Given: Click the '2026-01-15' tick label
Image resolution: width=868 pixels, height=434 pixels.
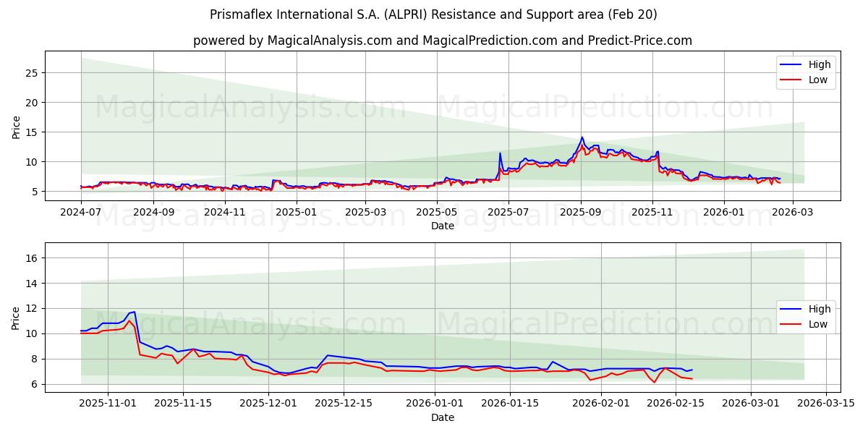Looking at the screenshot, I should point(510,404).
